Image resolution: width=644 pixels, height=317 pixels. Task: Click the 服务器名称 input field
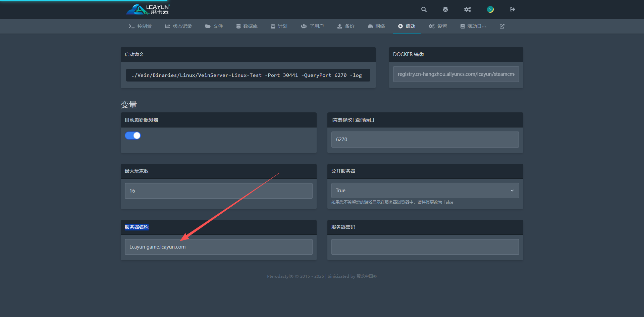pos(218,247)
